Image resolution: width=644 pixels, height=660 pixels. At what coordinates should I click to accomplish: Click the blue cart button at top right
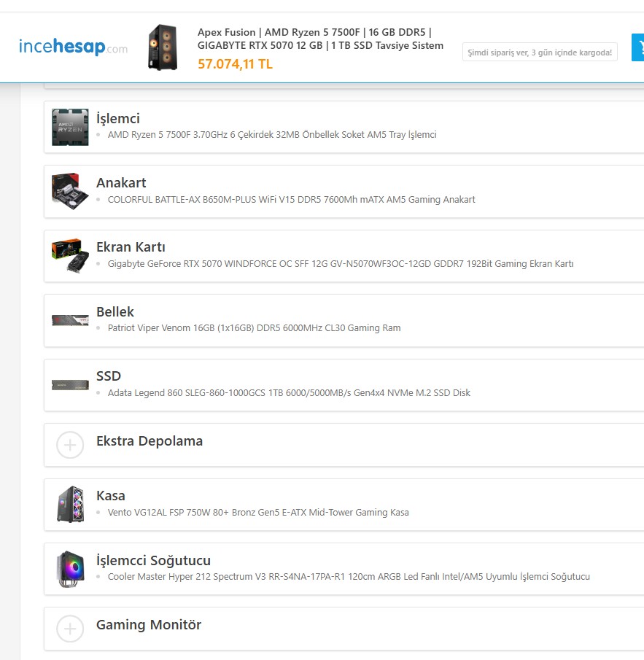637,47
